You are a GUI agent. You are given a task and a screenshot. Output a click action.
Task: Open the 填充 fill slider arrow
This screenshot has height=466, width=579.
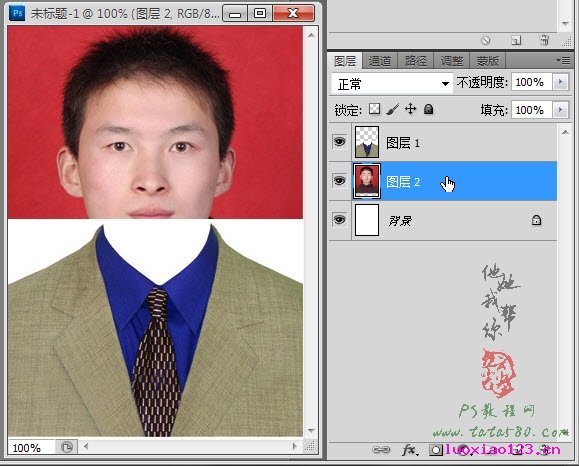561,110
